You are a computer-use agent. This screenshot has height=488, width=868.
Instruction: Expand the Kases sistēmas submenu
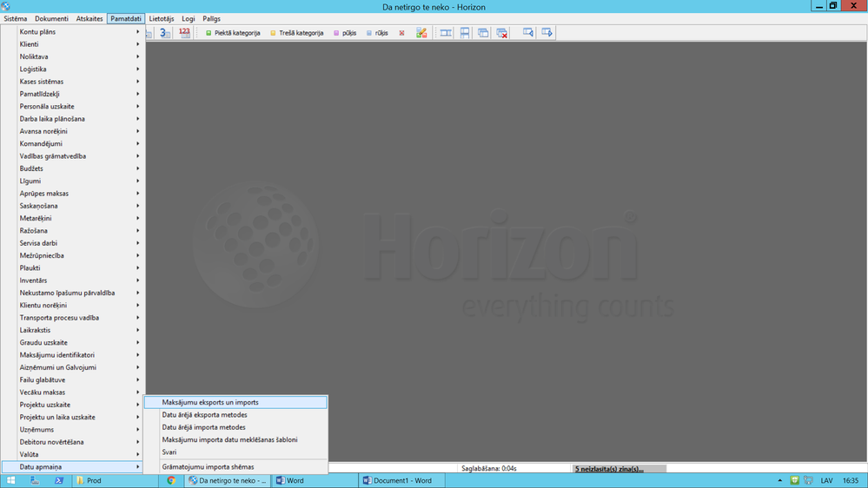(72, 82)
